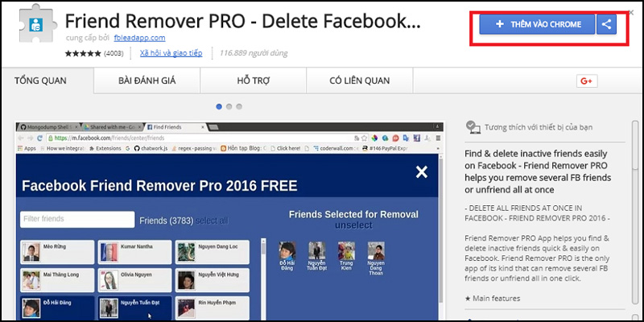Close the Friend Remover overlay with white X
The image size is (644, 322).
[x=421, y=172]
